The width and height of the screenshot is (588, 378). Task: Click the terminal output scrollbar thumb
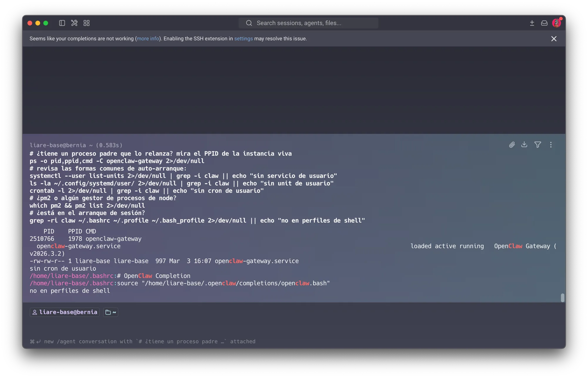click(x=562, y=298)
